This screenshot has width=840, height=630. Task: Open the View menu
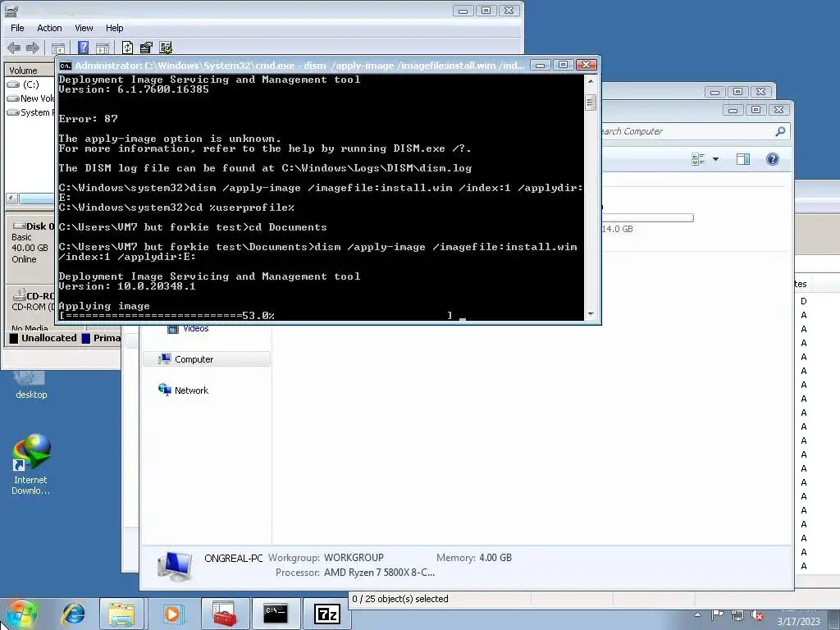click(84, 28)
